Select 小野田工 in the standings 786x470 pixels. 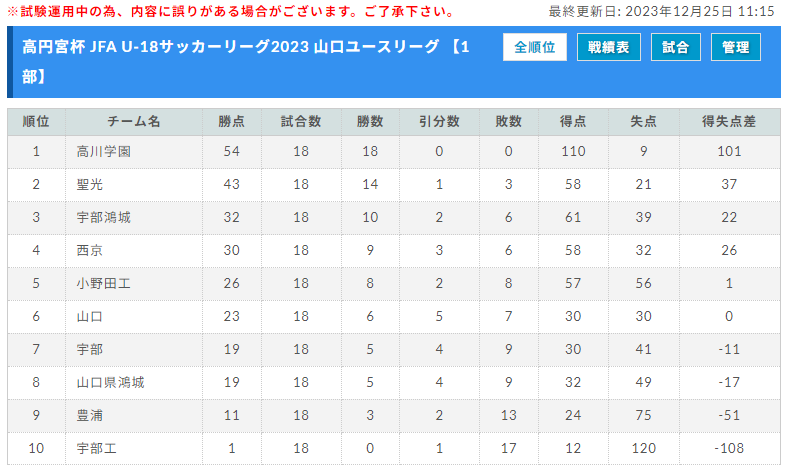(x=104, y=284)
